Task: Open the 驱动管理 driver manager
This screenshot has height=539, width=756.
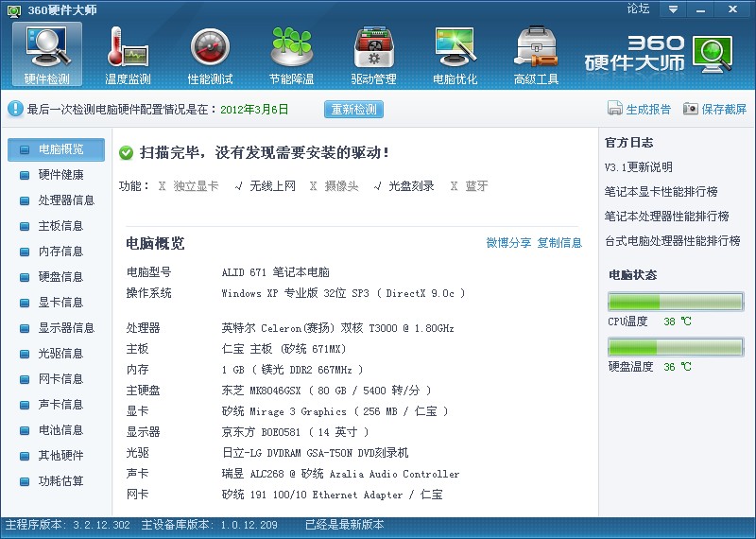Action: 373,54
